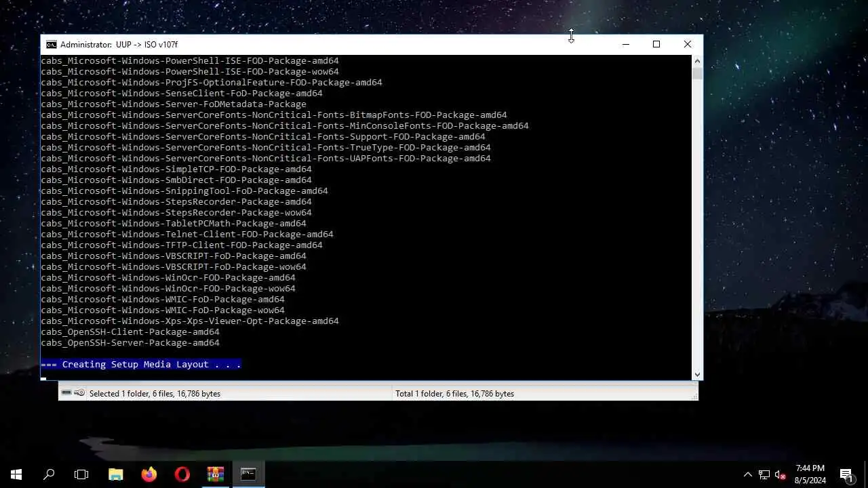Maximize the UUP -> ISO console window
Viewport: 868px width, 488px height.
(656, 45)
